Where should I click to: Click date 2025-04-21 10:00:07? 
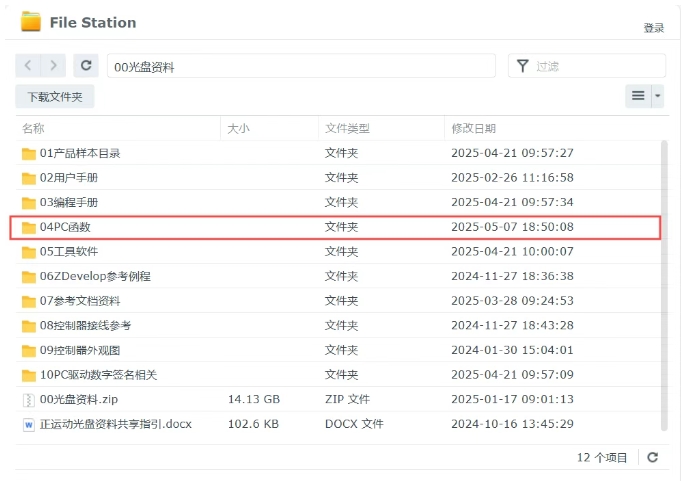[512, 251]
